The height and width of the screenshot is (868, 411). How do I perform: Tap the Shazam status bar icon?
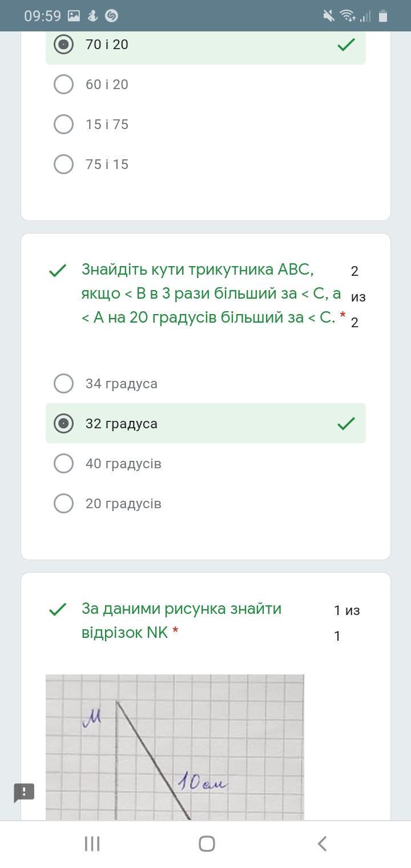[x=112, y=16]
